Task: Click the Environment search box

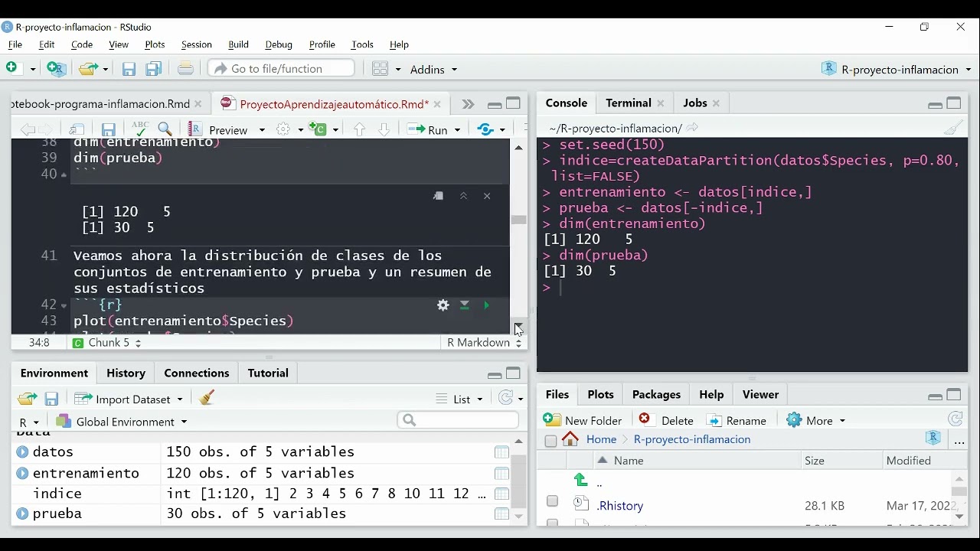Action: tap(458, 420)
